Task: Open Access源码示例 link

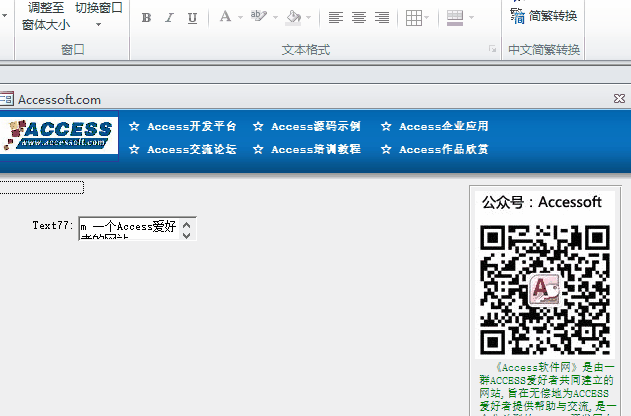Action: pyautogui.click(x=316, y=126)
